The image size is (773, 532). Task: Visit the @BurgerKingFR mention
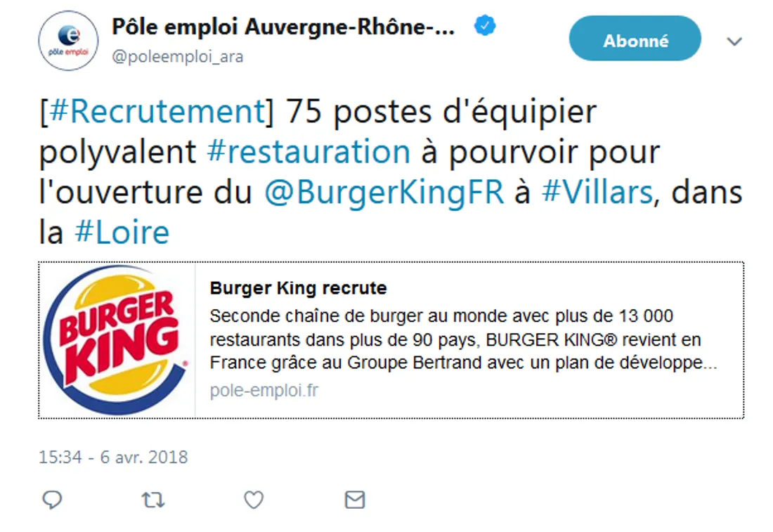[384, 192]
